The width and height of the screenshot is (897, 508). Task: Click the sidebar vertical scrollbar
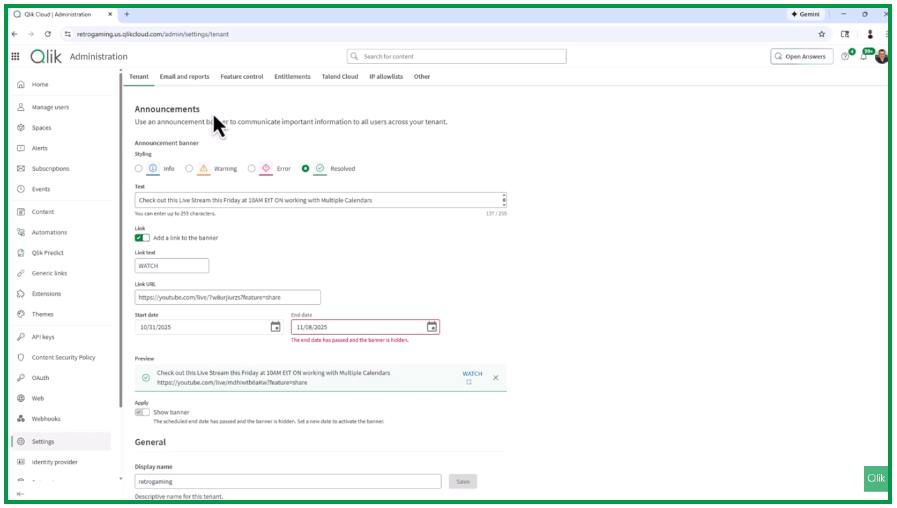[121, 240]
